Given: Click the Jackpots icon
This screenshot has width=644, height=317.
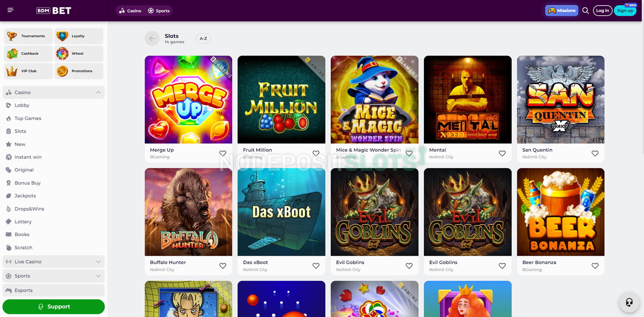Looking at the screenshot, I should (8, 196).
